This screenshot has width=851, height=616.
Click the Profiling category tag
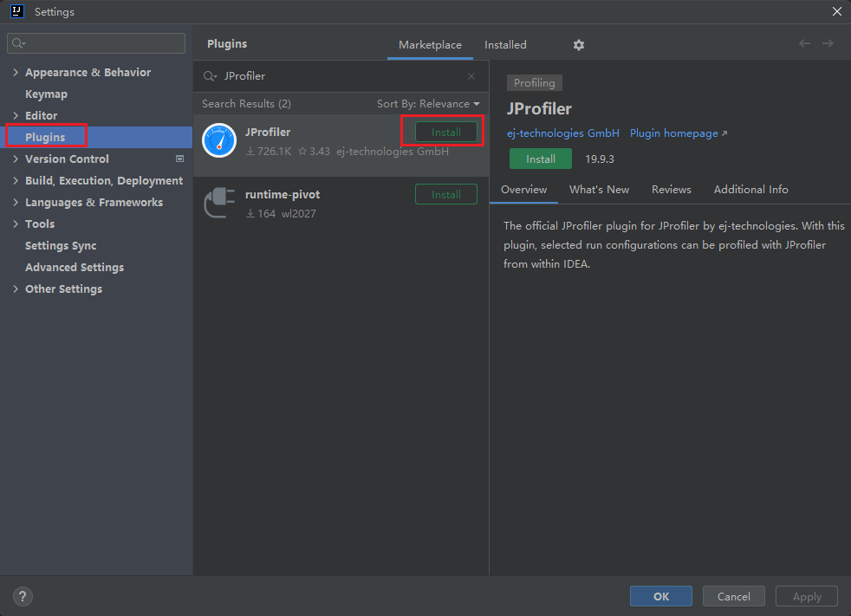click(535, 83)
